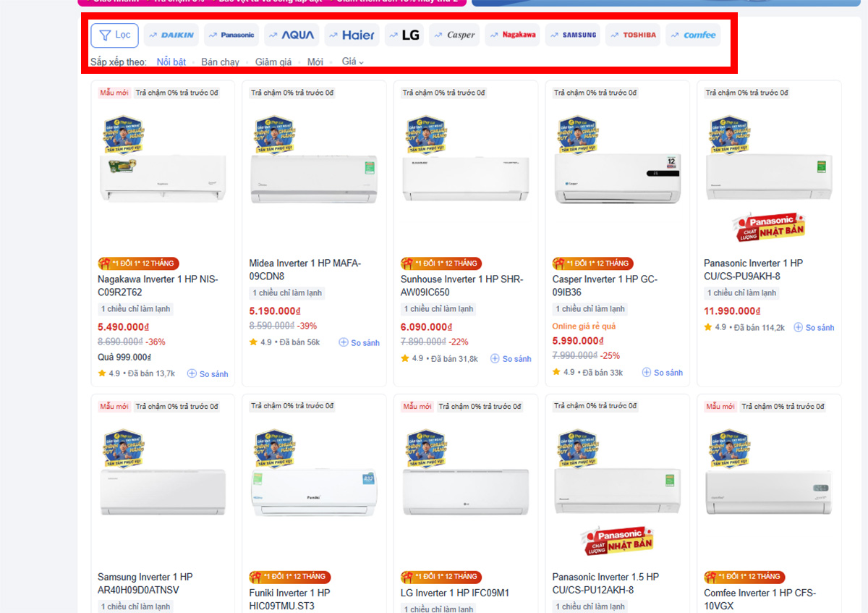868x613 pixels.
Task: Filter by AQUA brand logo
Action: click(x=291, y=35)
